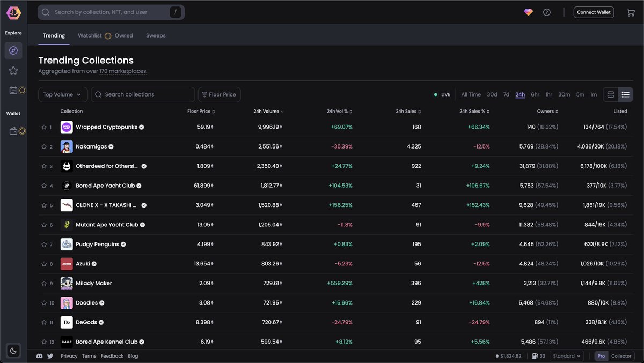
Task: Sort by Floor Price column header
Action: [x=201, y=112]
